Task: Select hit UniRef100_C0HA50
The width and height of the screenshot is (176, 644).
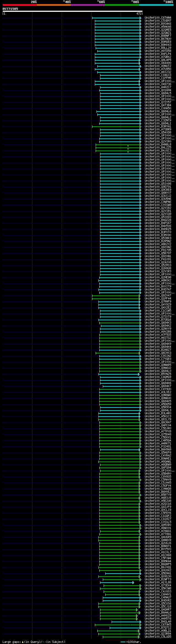Action: [158, 108]
